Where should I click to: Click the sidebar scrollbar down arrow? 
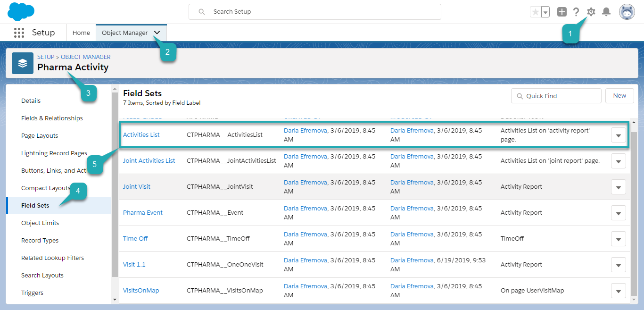[x=115, y=300]
